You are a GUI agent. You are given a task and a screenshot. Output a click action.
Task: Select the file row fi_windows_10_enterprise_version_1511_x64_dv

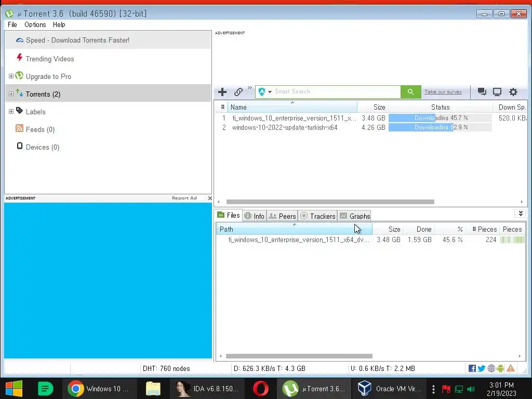tap(370, 240)
